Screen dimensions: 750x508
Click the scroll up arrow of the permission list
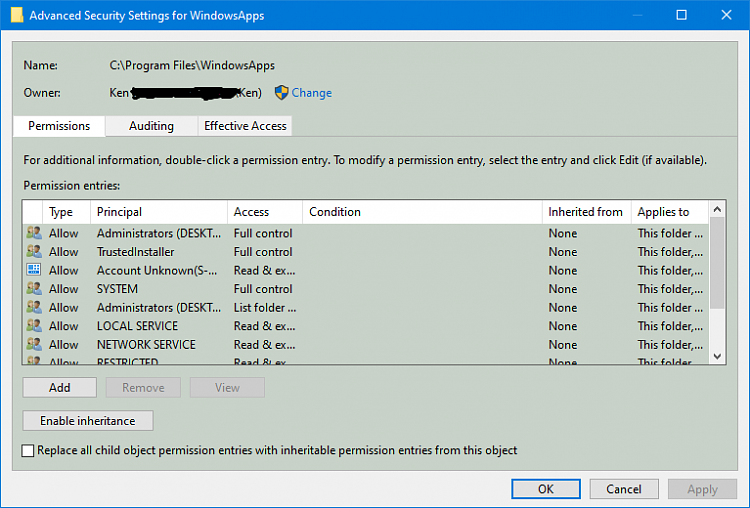717,210
